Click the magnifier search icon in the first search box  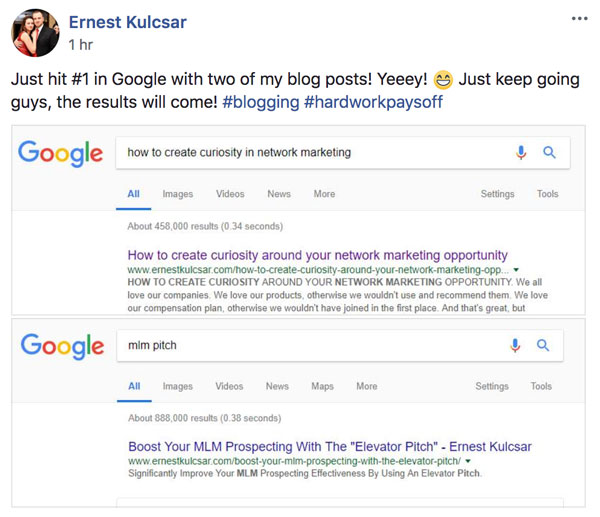coord(549,152)
